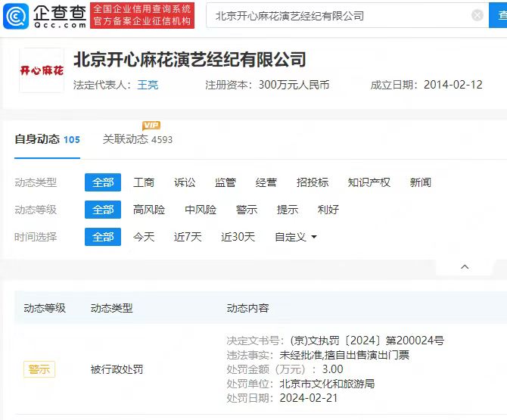Clear search text with the X icon
The image size is (507, 420).
tap(477, 15)
